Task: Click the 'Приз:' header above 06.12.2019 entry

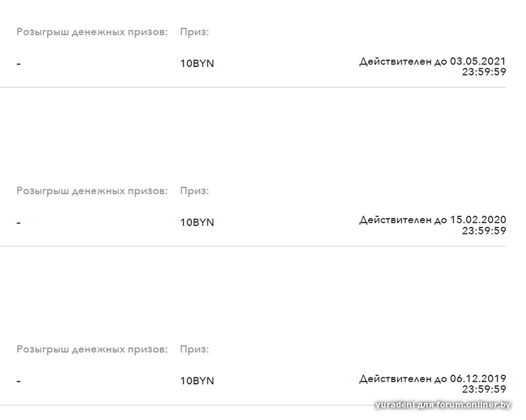Action: tap(195, 349)
